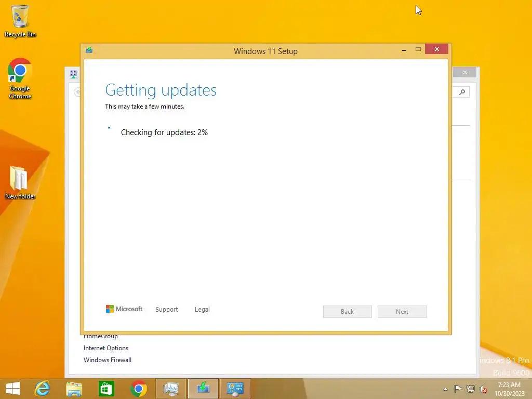Viewport: 532px width, 399px height.
Task: Open the Support link in Setup
Action: pos(167,310)
